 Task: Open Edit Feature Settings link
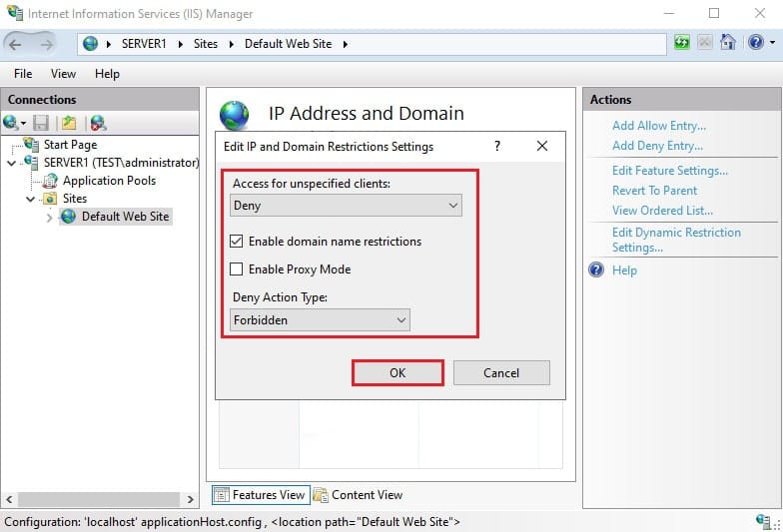(669, 171)
